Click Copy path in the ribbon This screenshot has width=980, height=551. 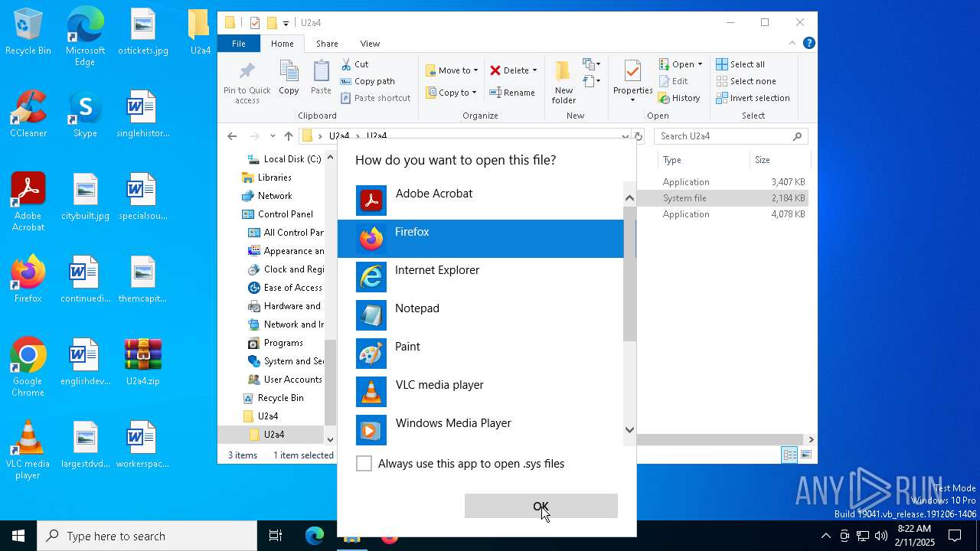(x=367, y=81)
